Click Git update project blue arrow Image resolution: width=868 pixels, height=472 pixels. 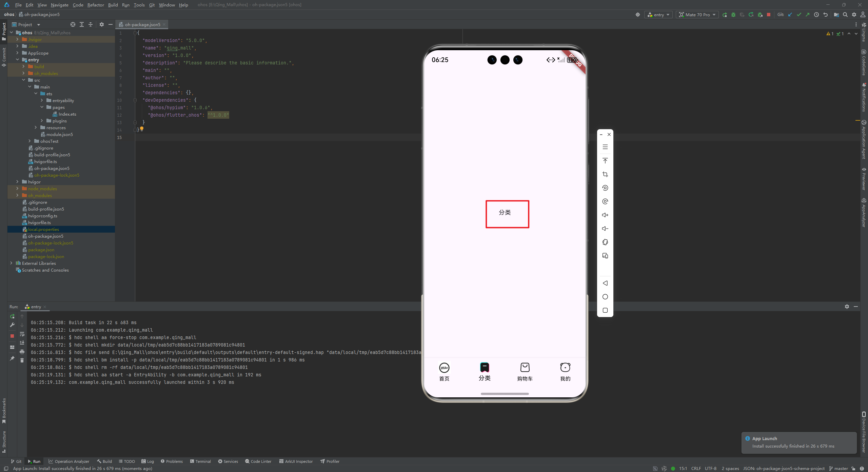click(790, 15)
